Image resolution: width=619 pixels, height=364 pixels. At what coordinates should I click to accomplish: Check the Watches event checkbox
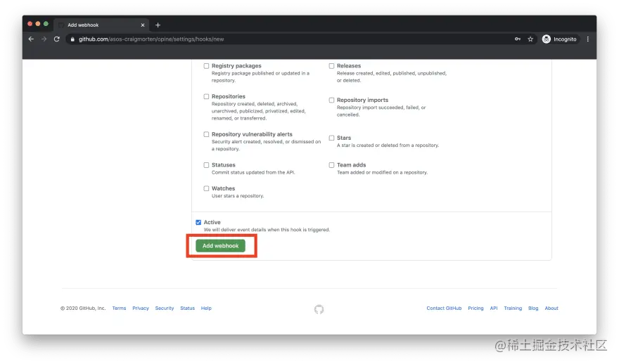click(206, 188)
